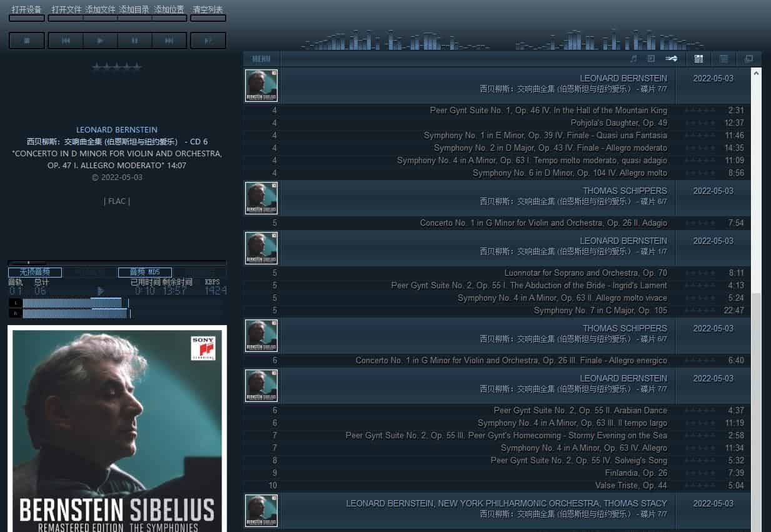771x532 pixels.
Task: Click rating stars on 'Symphony No. 7' row
Action: (700, 311)
